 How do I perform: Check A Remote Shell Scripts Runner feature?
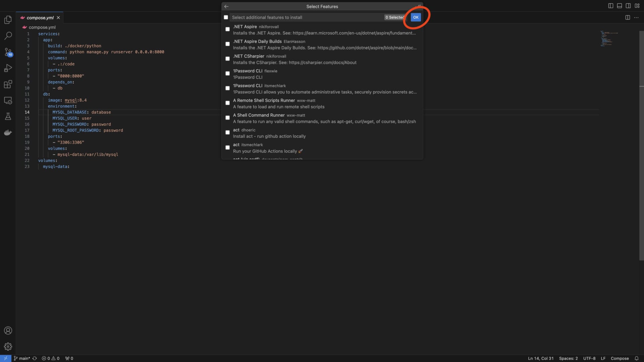coord(227,103)
